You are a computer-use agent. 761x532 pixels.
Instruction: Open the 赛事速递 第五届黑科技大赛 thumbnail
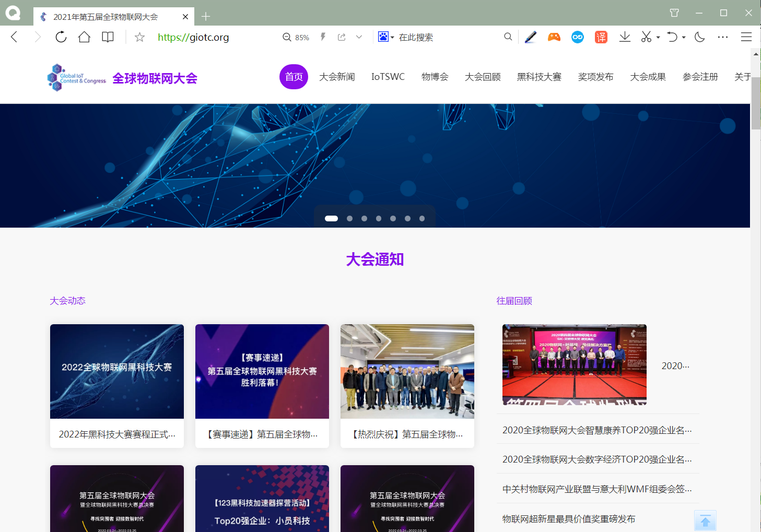pos(262,371)
